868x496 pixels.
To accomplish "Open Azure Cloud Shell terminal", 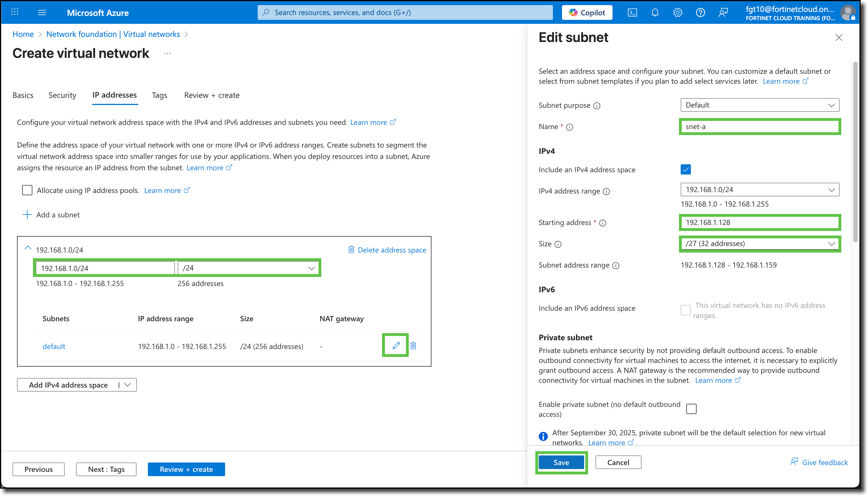I will pyautogui.click(x=633, y=12).
